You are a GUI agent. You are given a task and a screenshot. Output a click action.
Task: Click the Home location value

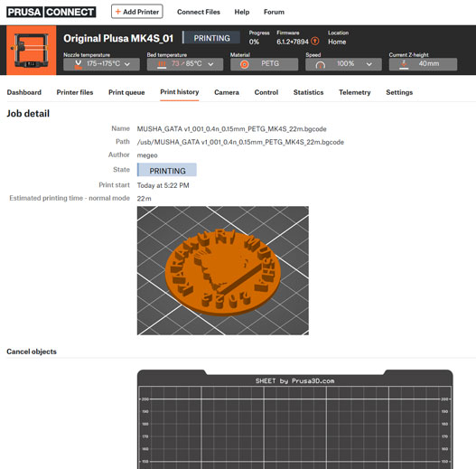[x=337, y=42]
